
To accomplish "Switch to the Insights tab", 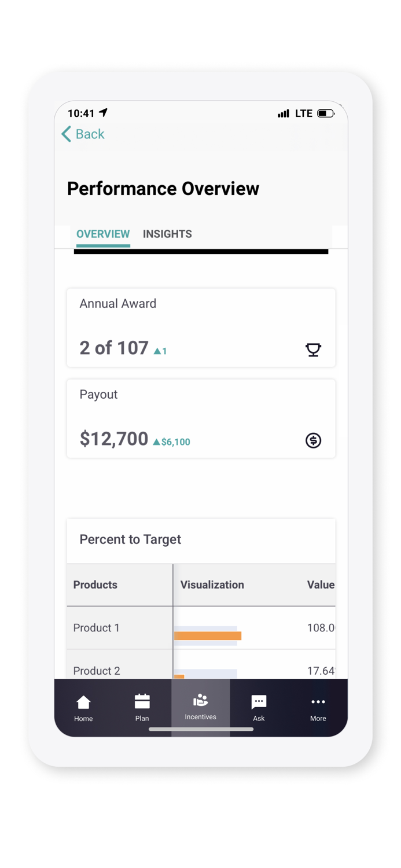I will pyautogui.click(x=167, y=234).
